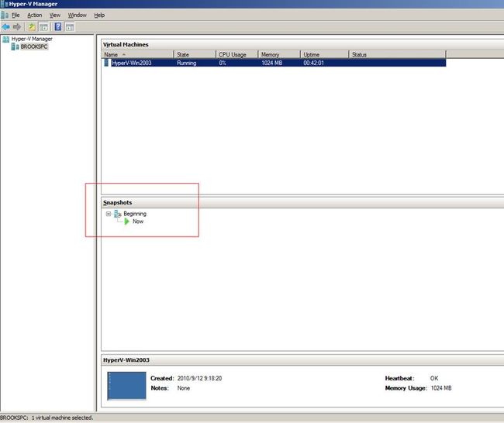Click the HyperV-Win2003 details panel header

coord(302,360)
